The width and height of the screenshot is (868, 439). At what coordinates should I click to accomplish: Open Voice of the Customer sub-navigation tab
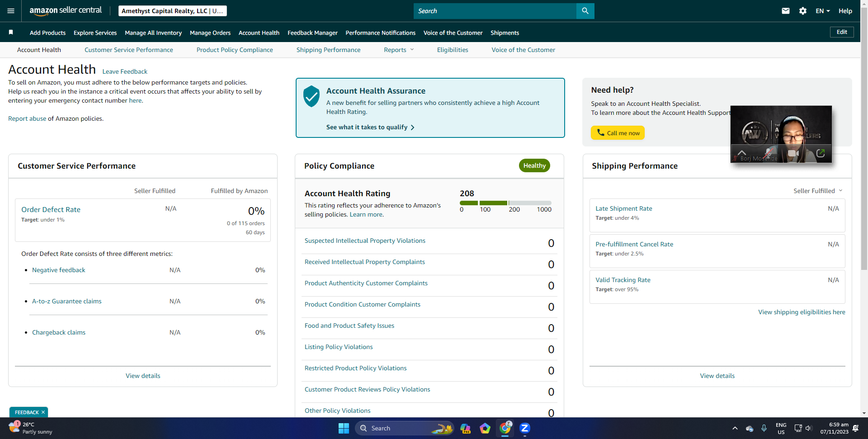click(x=524, y=50)
